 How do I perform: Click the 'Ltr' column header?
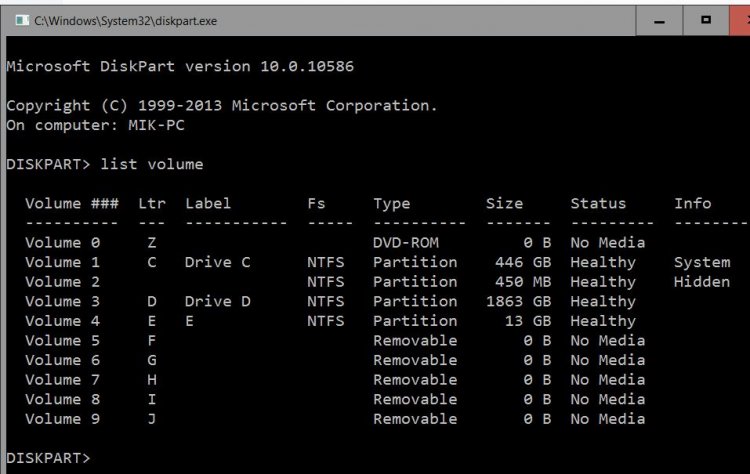(152, 204)
